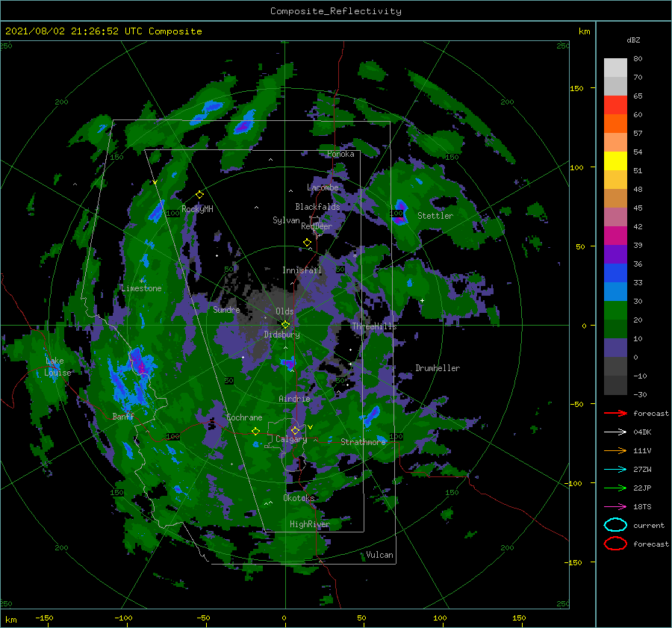
Task: Pick the bright yellow 51-54 dBZ swatch
Action: pyautogui.click(x=615, y=161)
